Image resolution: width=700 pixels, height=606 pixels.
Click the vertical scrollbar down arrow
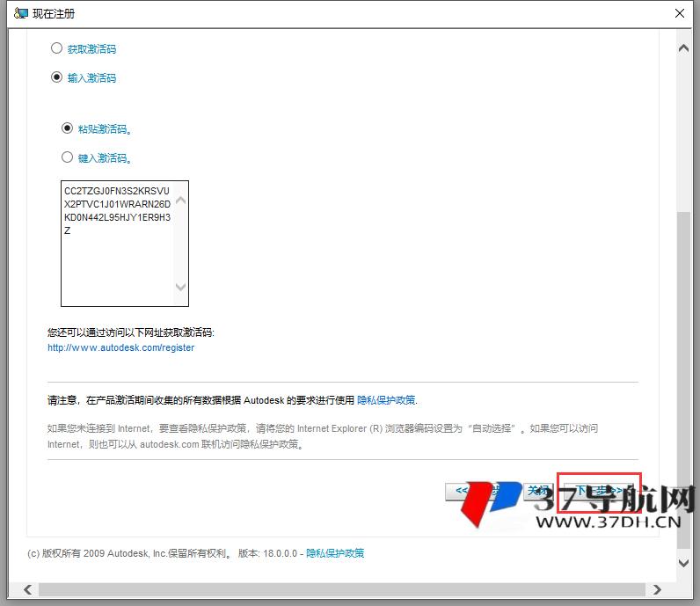(683, 563)
